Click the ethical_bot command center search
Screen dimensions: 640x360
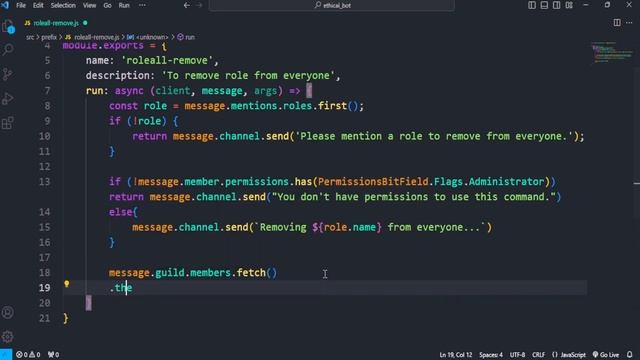tap(332, 5)
